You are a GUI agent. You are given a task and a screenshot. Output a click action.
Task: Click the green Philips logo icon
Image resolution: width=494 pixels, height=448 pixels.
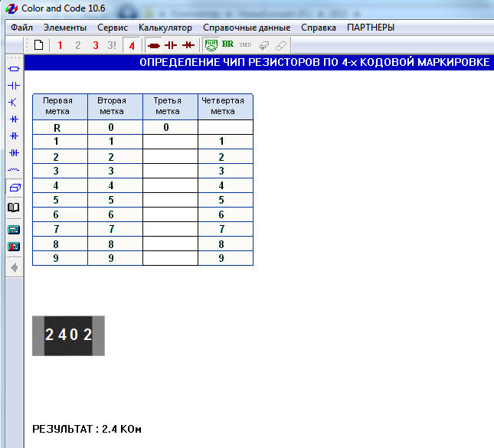[x=211, y=45]
